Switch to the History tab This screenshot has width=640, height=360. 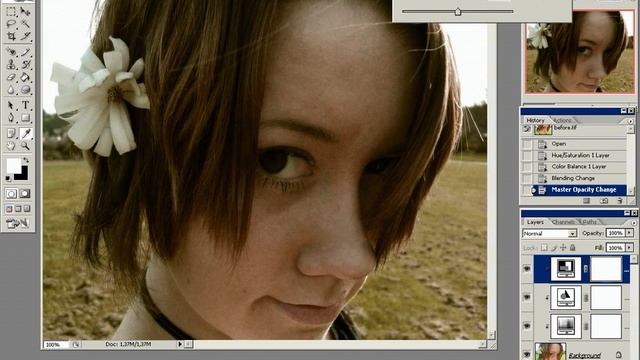(535, 120)
